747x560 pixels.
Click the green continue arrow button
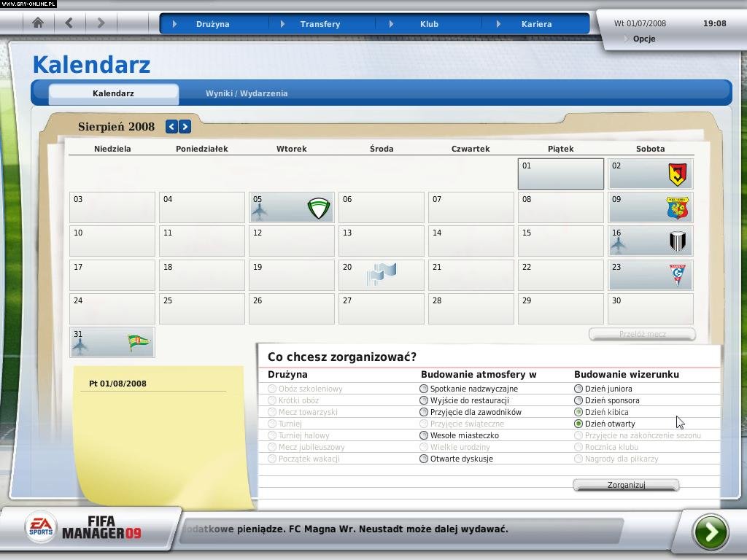point(710,532)
